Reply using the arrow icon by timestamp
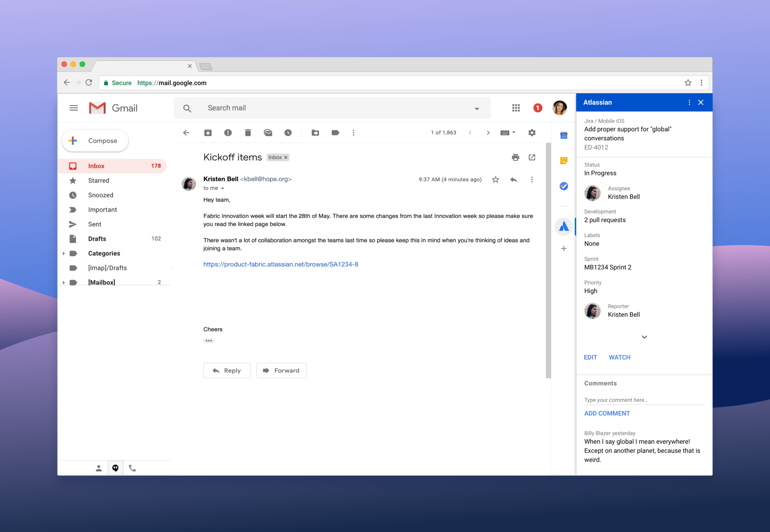Viewport: 770px width, 532px height. click(x=514, y=180)
